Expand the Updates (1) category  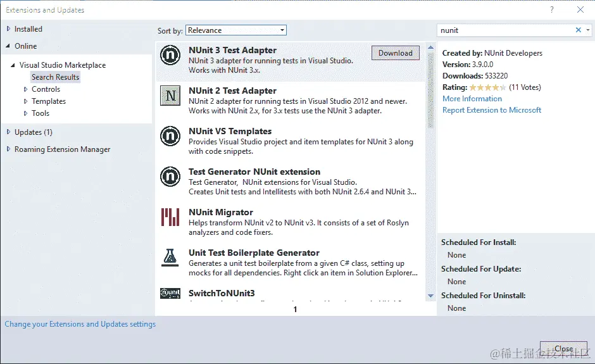(x=8, y=132)
